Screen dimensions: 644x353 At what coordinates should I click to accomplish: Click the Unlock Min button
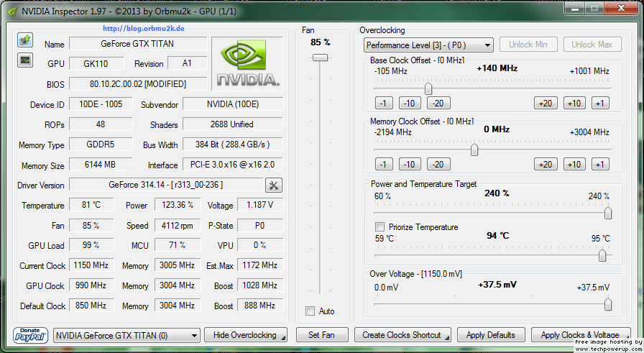tap(528, 45)
